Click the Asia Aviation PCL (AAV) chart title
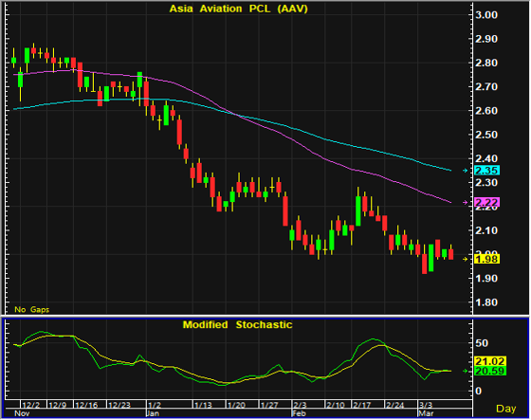The height and width of the screenshot is (420, 531). point(238,9)
